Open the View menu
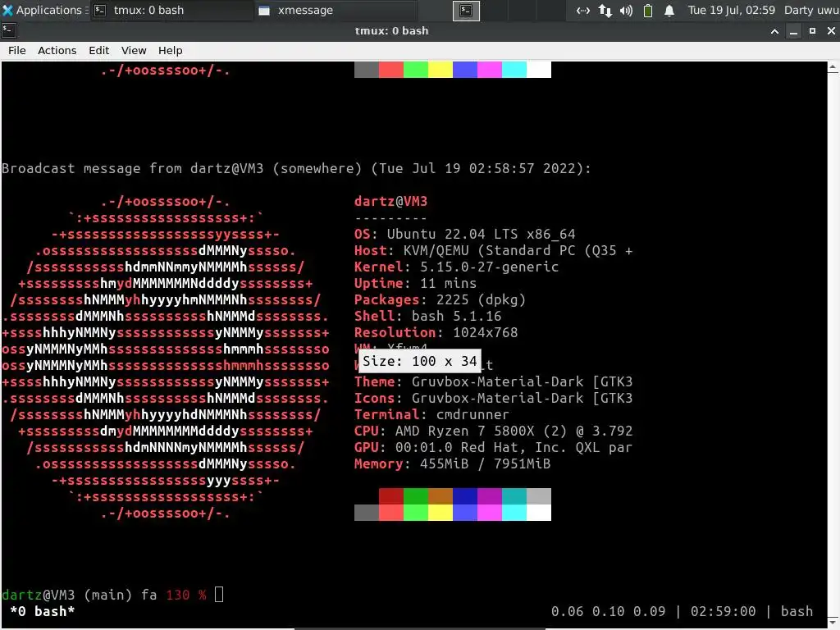 pyautogui.click(x=134, y=50)
